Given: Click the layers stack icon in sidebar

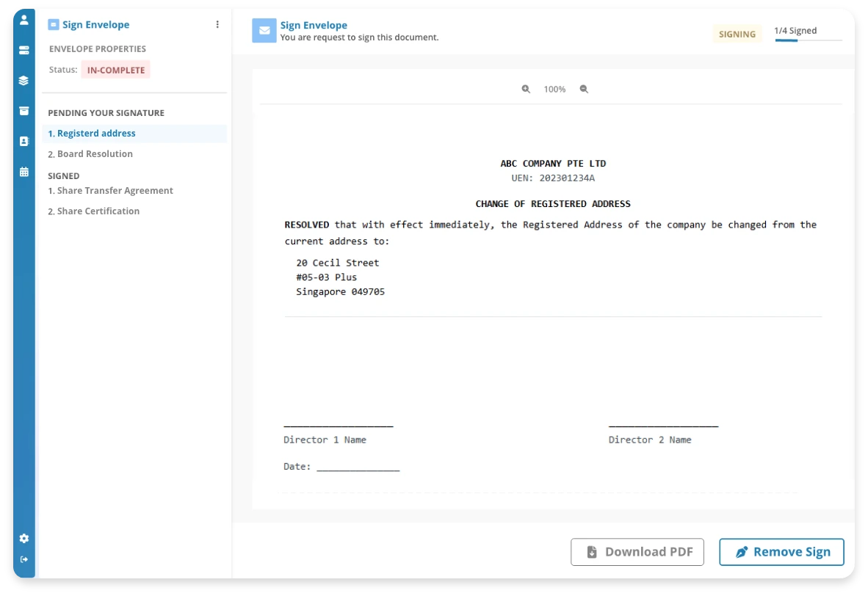Looking at the screenshot, I should pyautogui.click(x=23, y=81).
